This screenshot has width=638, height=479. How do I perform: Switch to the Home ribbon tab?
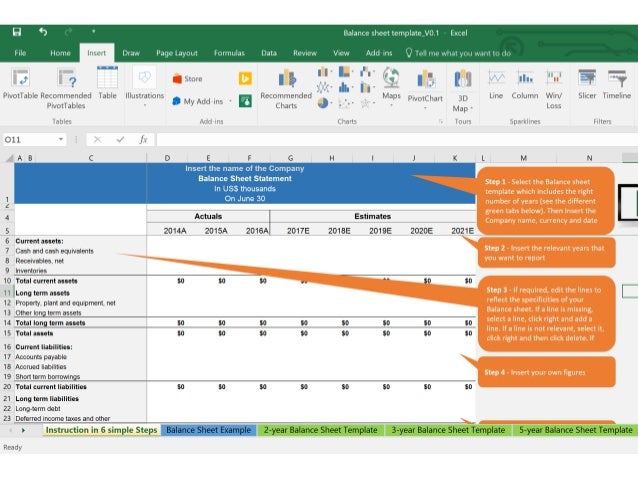[x=60, y=53]
